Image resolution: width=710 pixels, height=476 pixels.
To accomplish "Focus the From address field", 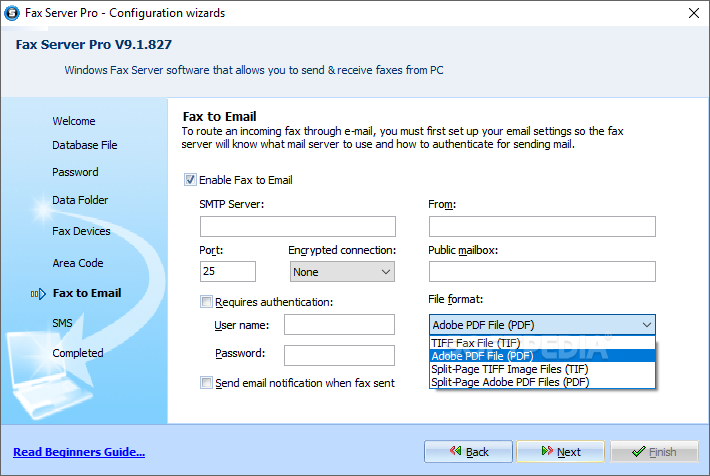I will pos(542,226).
